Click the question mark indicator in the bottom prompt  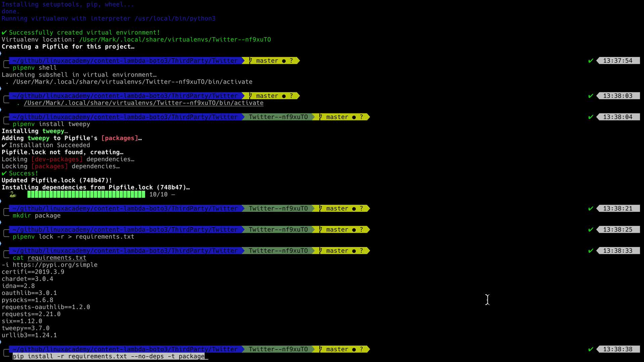click(361, 349)
